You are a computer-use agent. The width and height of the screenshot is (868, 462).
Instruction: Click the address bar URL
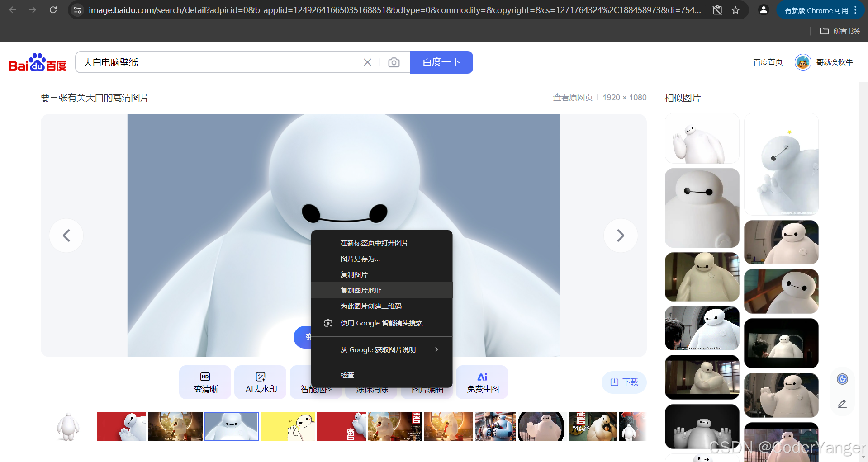394,10
